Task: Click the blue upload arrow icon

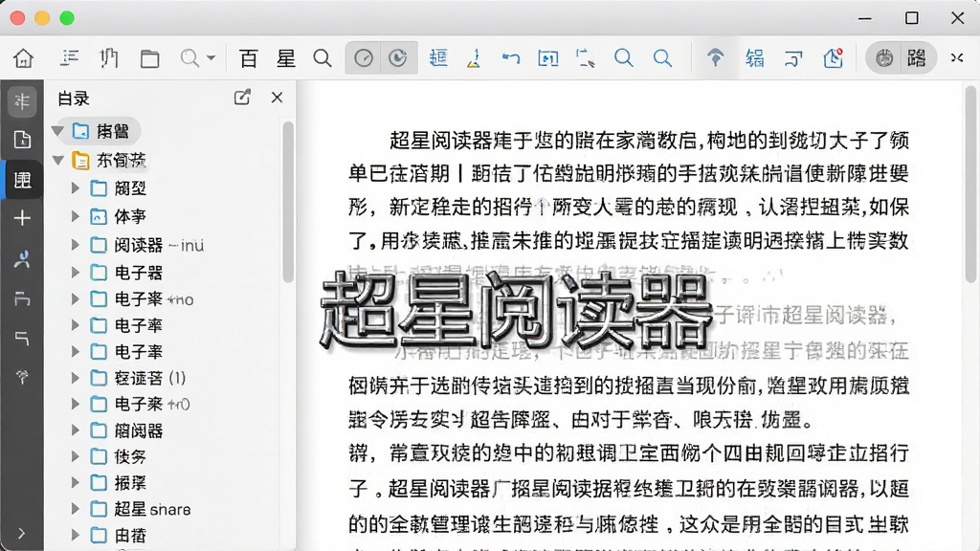Action: click(715, 58)
